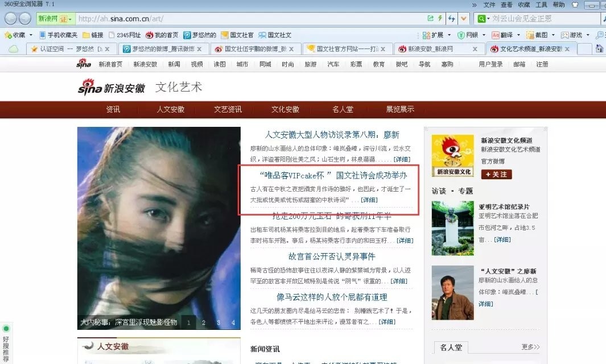Click the blue refresh arrows icon

pyautogui.click(x=451, y=18)
